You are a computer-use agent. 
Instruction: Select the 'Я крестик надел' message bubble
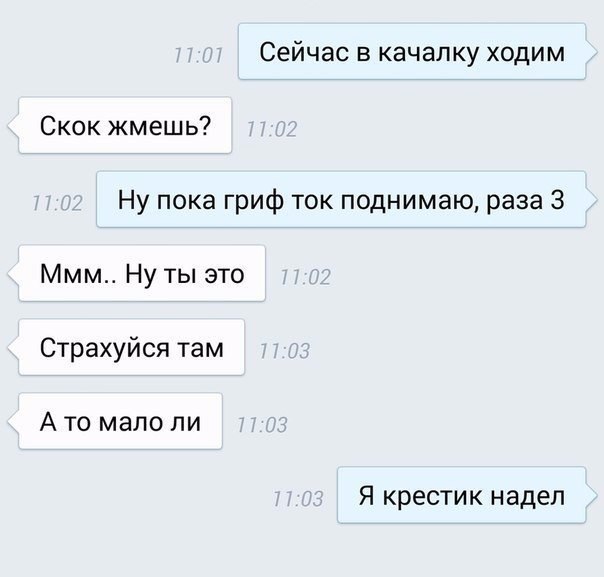[461, 495]
